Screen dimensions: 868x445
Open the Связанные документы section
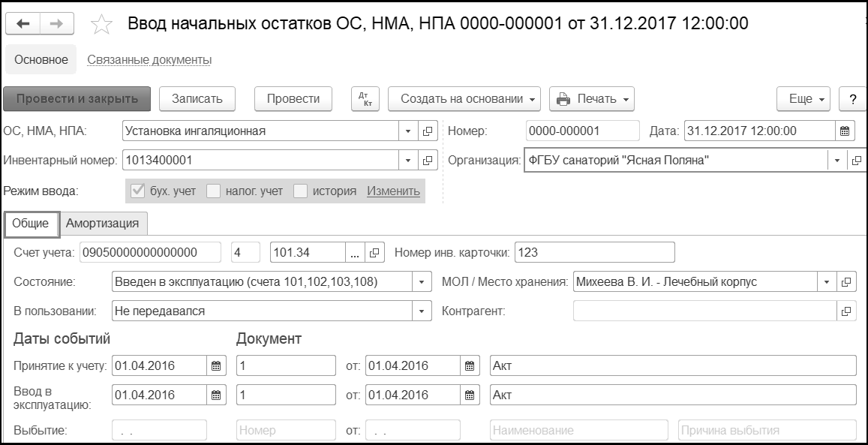pos(149,60)
